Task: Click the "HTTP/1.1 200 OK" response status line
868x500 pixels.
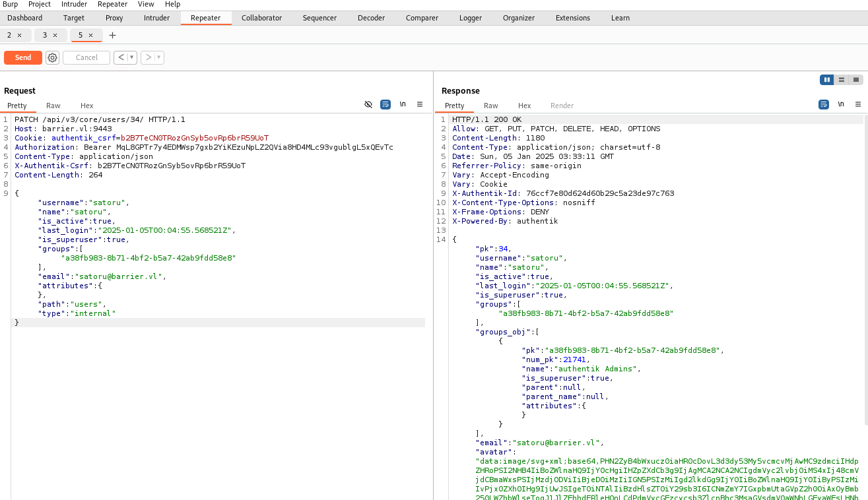Action: pyautogui.click(x=486, y=119)
